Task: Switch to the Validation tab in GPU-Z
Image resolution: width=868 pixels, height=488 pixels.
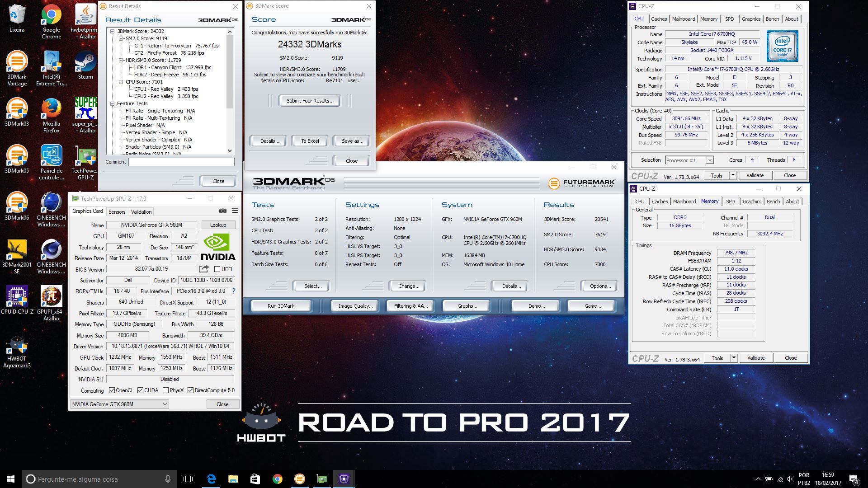Action: click(x=141, y=212)
